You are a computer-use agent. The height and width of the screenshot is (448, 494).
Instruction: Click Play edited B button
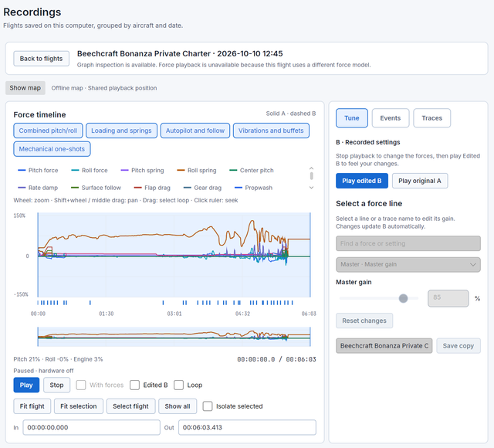click(362, 181)
